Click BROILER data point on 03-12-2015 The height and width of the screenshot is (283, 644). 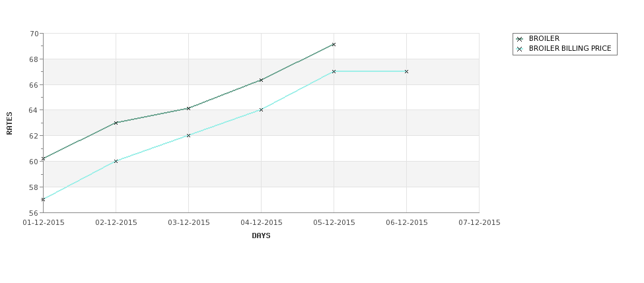point(188,108)
